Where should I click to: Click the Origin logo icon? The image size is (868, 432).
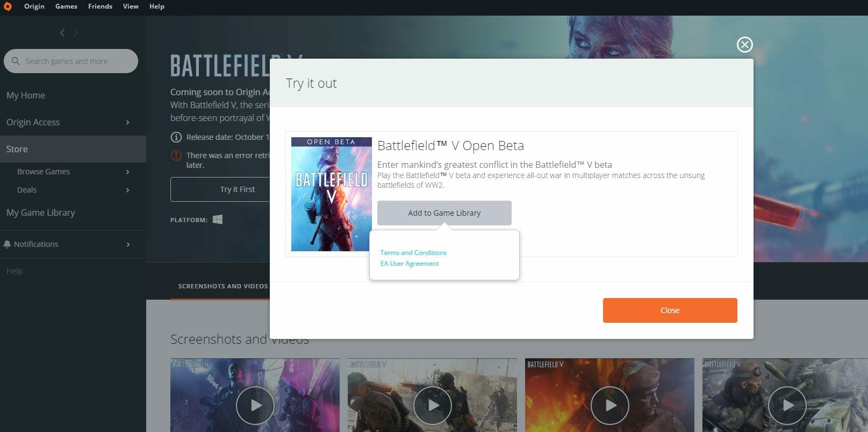click(7, 7)
